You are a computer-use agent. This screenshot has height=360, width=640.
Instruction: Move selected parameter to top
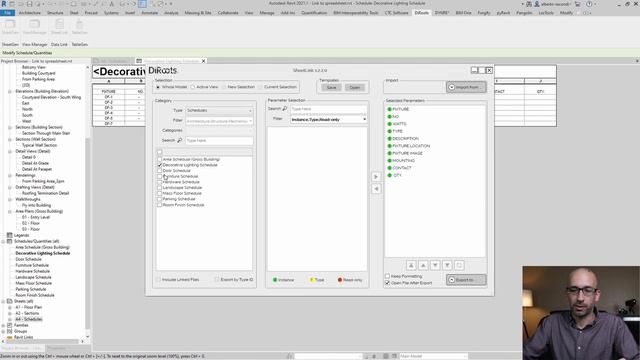[x=411, y=265]
